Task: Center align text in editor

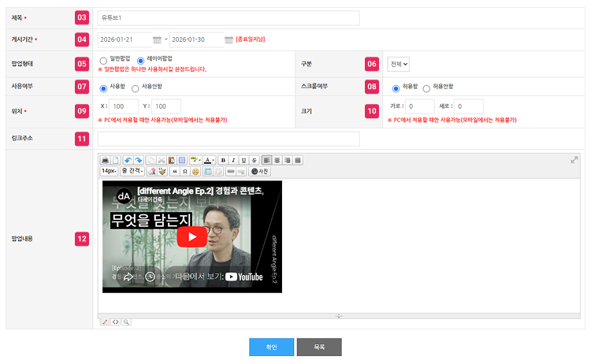Action: point(277,161)
